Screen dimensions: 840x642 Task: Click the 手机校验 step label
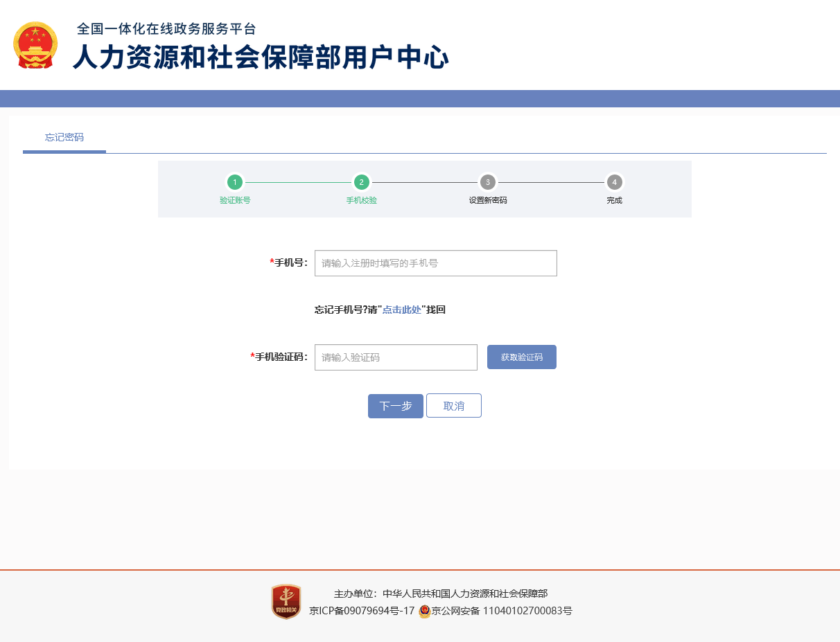coord(362,200)
